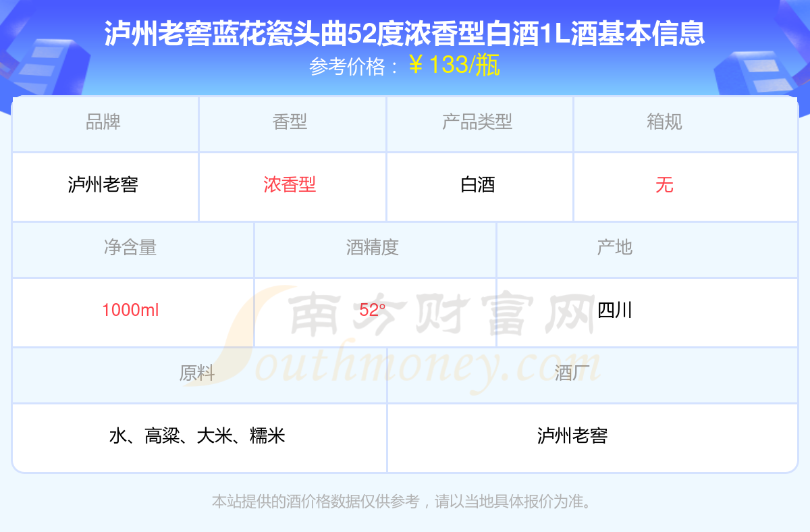
Task: Click the red 浓香型 value
Action: (290, 184)
